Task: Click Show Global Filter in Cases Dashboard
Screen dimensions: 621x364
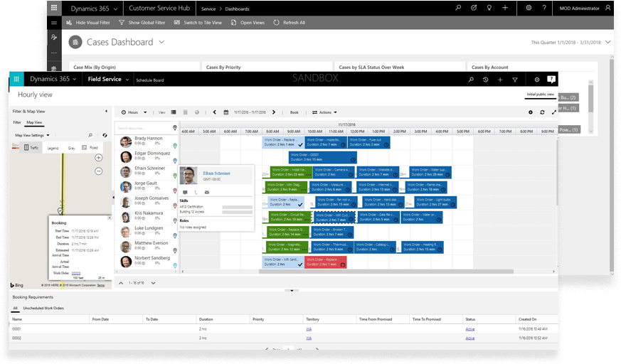Action: click(x=142, y=23)
